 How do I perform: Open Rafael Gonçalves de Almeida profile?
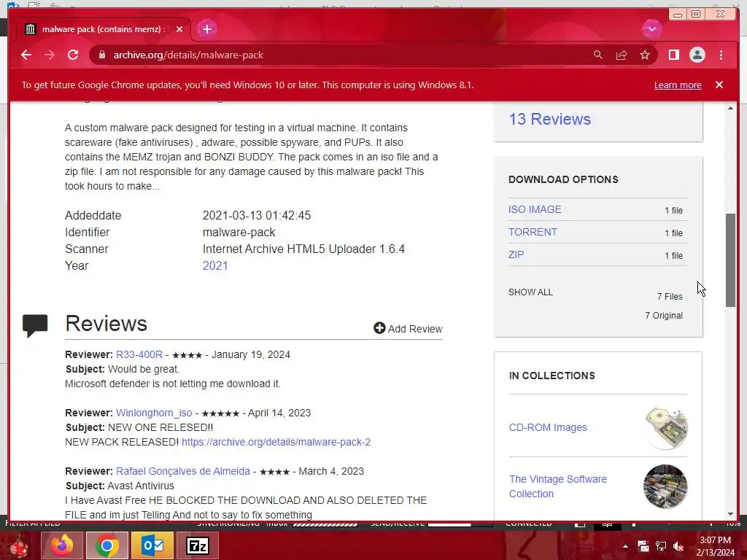183,471
